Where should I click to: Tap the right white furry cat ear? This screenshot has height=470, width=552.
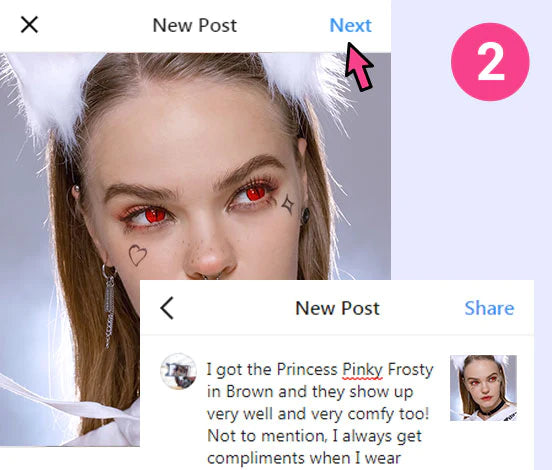point(303,79)
